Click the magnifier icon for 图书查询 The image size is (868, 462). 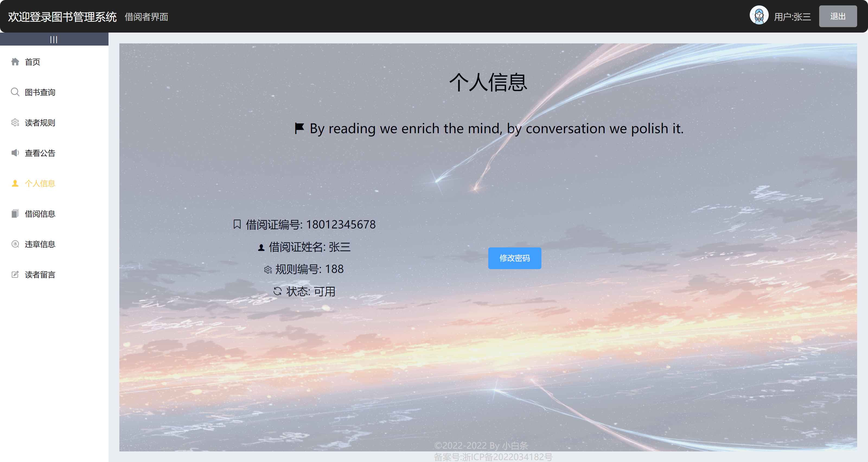[15, 92]
